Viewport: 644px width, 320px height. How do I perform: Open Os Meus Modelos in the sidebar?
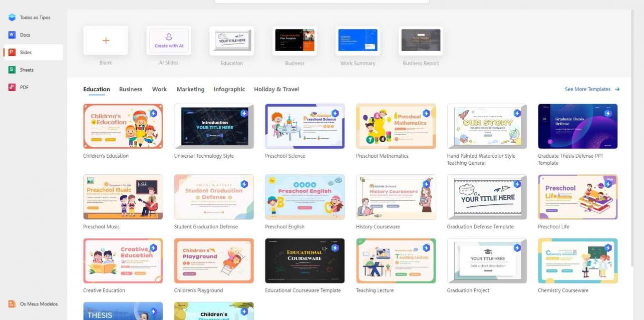point(39,304)
